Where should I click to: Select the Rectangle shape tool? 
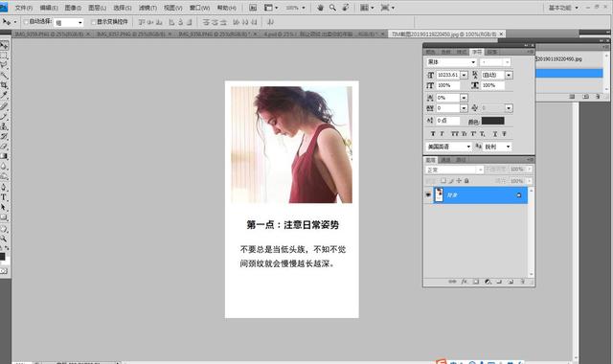[4, 217]
